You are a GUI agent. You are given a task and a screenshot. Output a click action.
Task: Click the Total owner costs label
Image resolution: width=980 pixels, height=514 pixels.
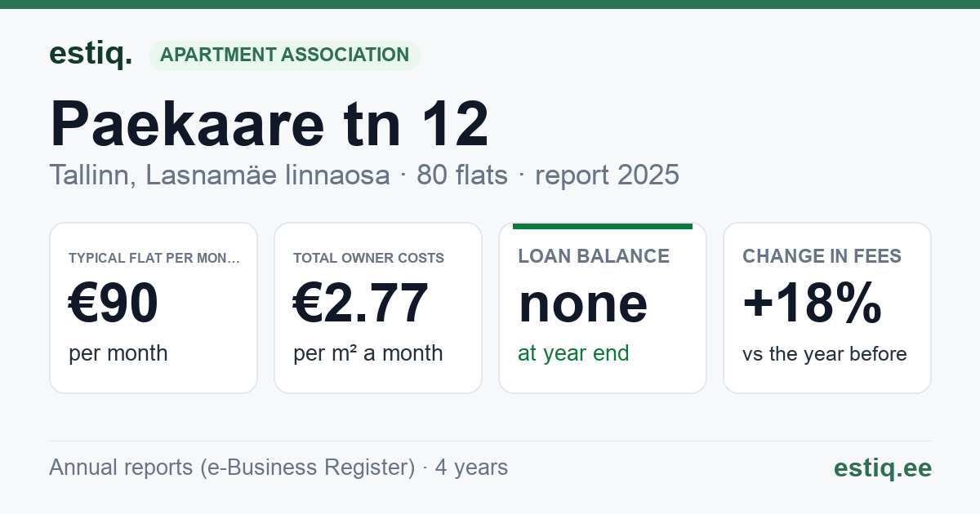point(369,258)
